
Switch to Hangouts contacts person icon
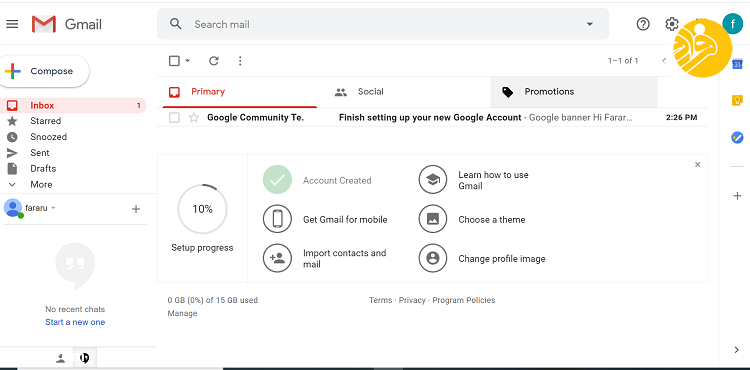click(x=60, y=358)
